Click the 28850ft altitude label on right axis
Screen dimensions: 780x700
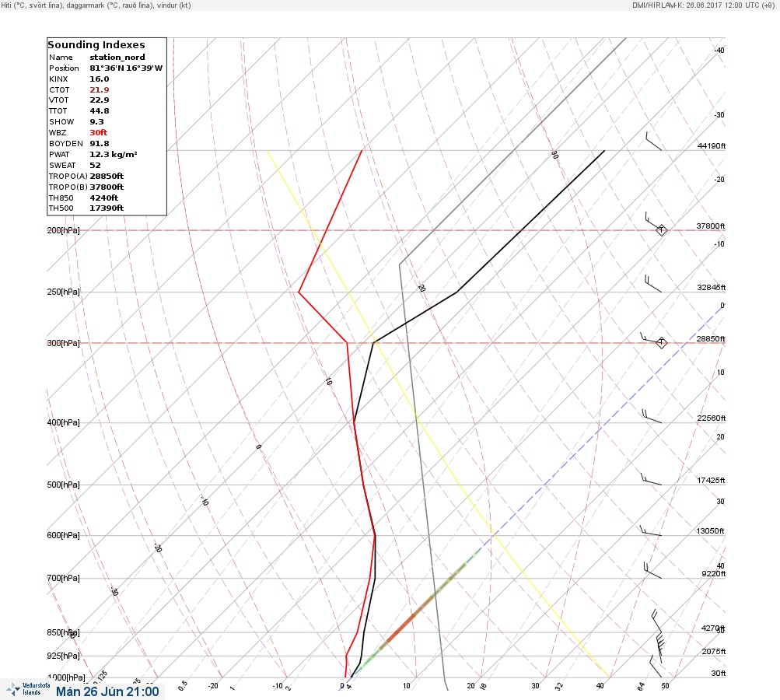coord(711,339)
